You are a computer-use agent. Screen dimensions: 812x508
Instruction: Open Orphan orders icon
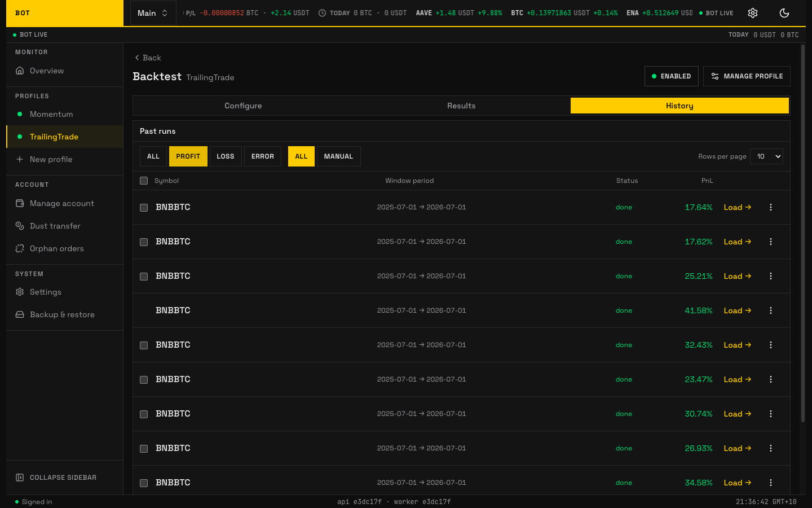click(x=20, y=248)
